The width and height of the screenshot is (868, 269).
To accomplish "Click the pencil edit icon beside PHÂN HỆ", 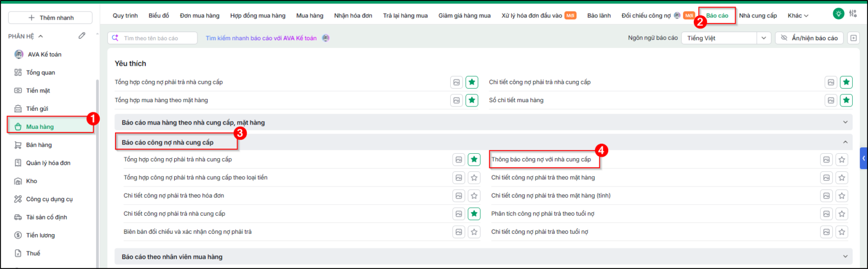I will click(82, 36).
